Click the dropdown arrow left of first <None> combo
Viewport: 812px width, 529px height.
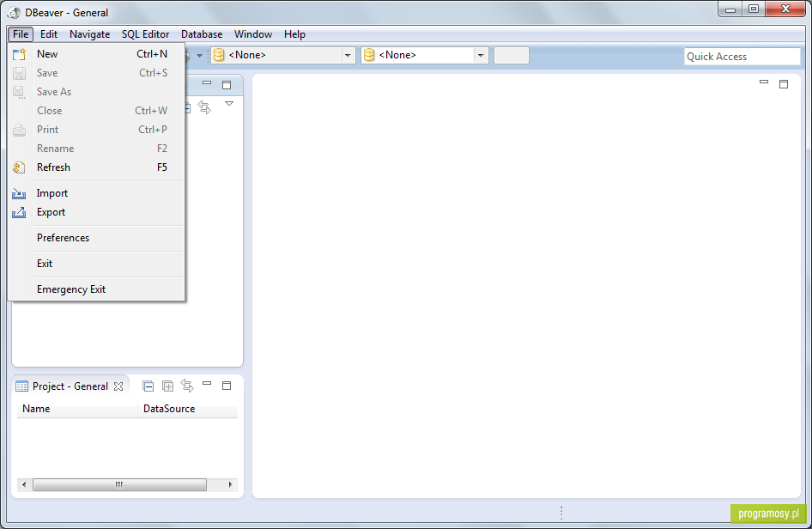coord(199,56)
